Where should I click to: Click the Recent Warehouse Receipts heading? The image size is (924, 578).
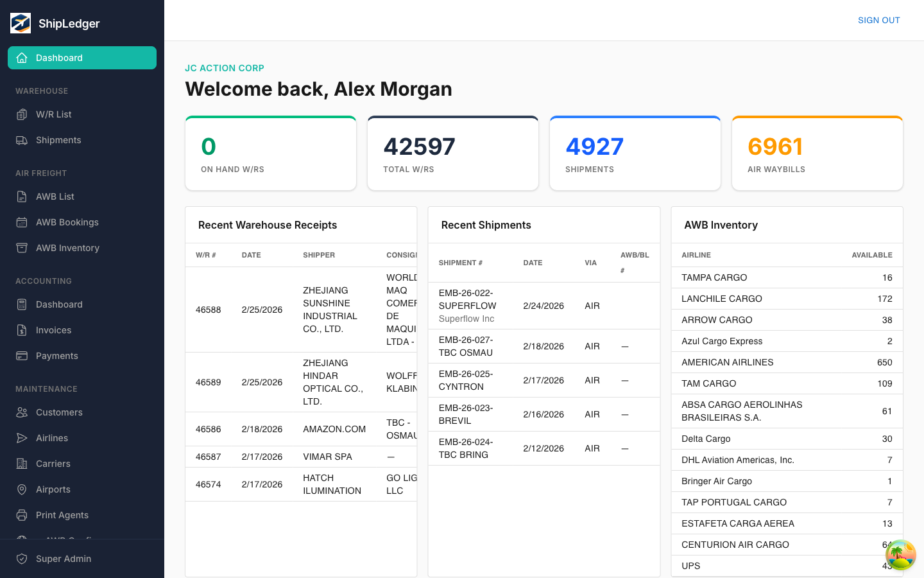point(268,225)
